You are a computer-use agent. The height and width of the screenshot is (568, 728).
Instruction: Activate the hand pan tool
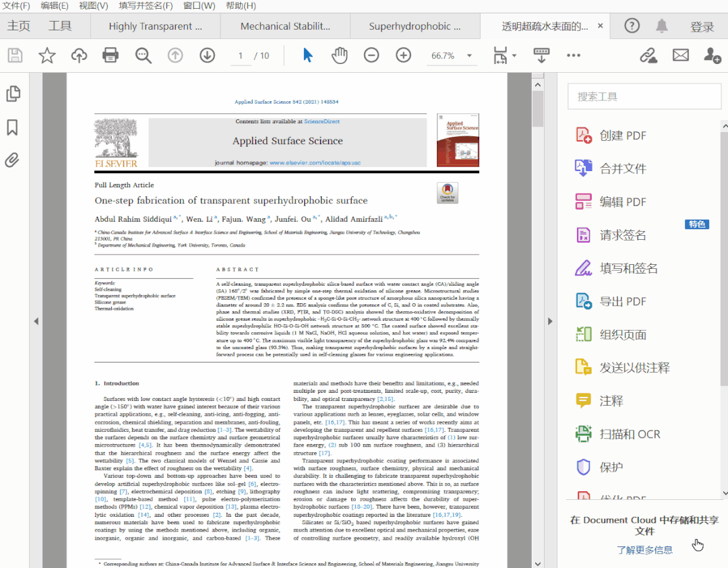click(339, 55)
